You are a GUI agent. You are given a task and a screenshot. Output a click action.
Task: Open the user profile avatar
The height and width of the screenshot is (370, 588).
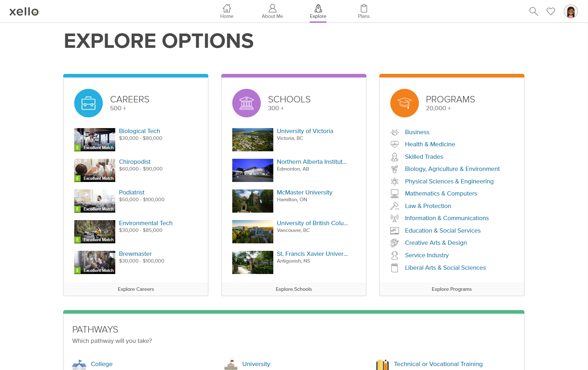571,11
